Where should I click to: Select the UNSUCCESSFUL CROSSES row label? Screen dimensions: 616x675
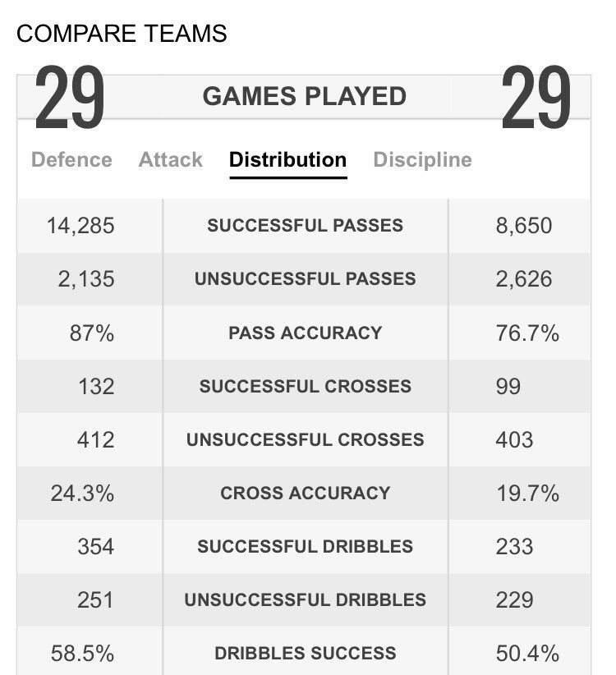coord(305,439)
